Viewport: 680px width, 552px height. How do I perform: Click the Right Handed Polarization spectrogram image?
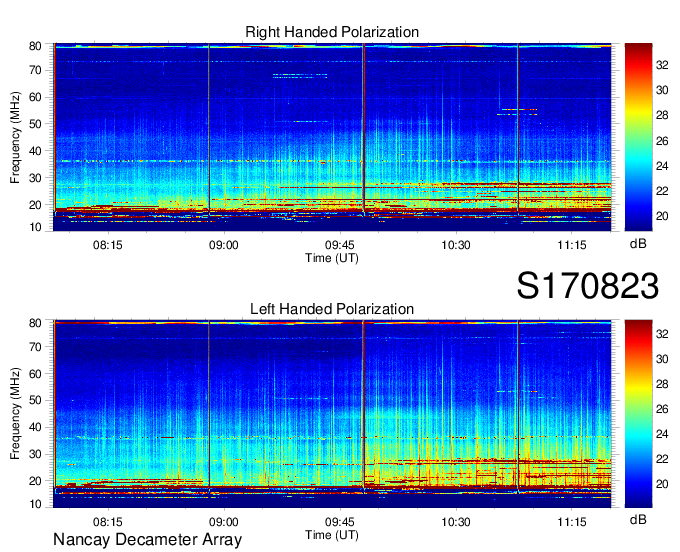(x=332, y=137)
